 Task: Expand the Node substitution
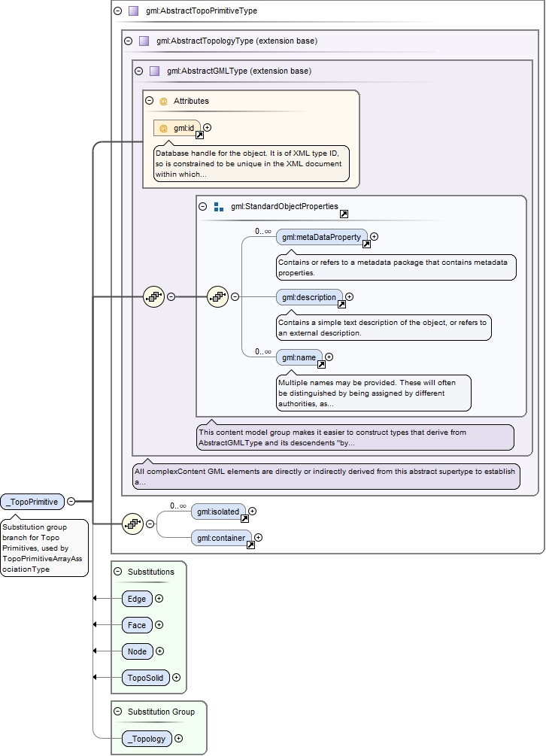click(x=160, y=651)
